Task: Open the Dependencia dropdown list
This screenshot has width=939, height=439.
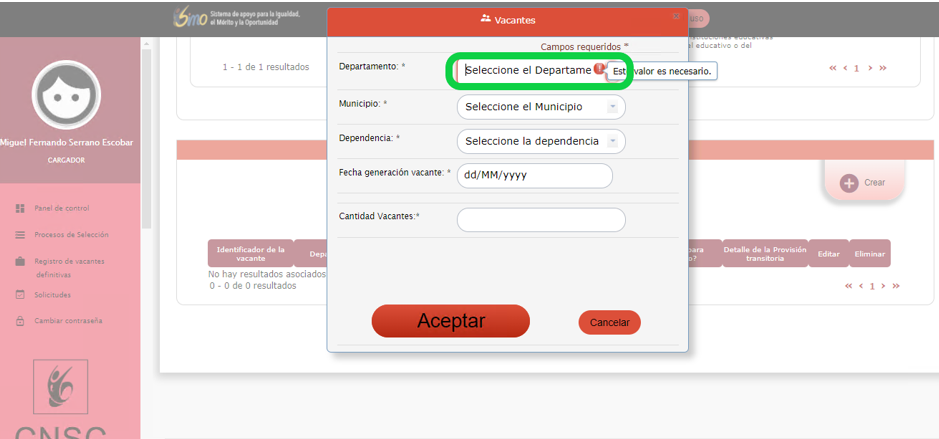Action: pos(540,141)
